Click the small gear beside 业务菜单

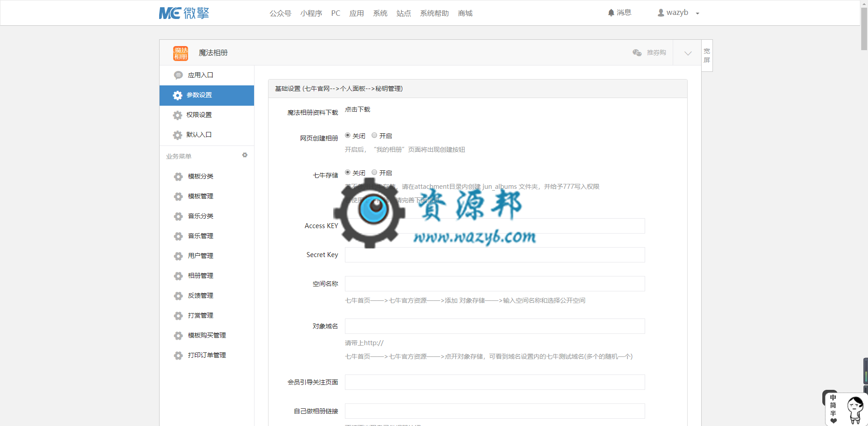(245, 155)
